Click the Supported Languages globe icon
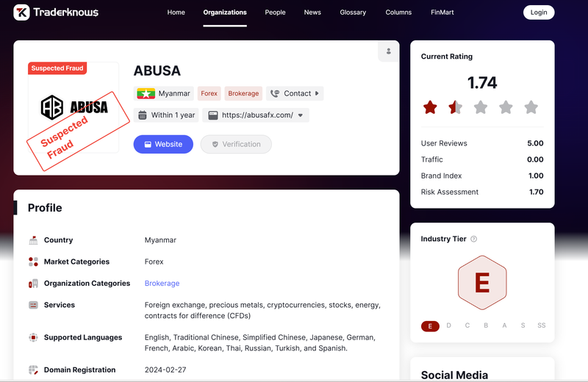Screen dimensions: 588x382 pyautogui.click(x=33, y=337)
